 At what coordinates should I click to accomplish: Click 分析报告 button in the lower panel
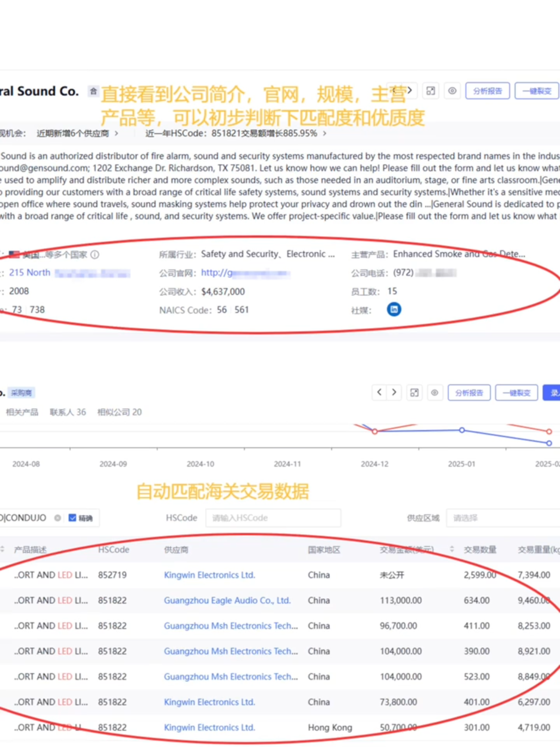pyautogui.click(x=469, y=393)
